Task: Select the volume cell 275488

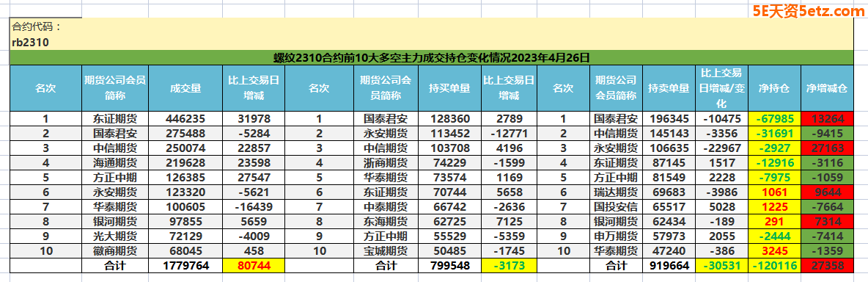Action: [185, 133]
